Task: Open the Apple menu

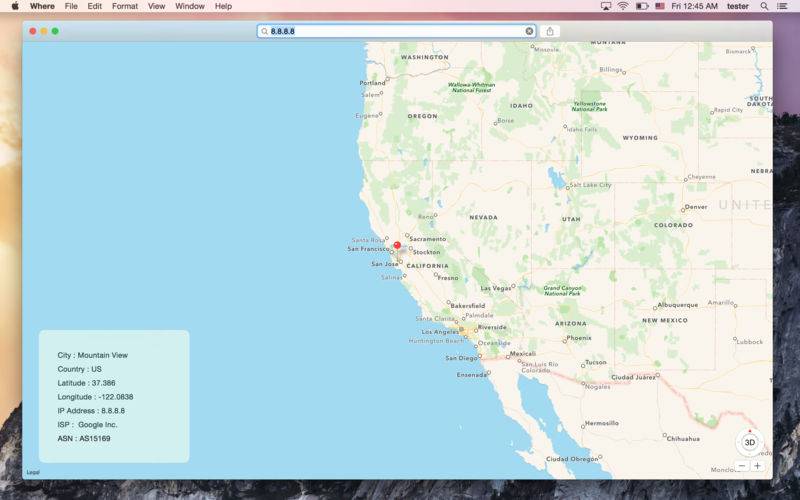Action: pos(15,6)
